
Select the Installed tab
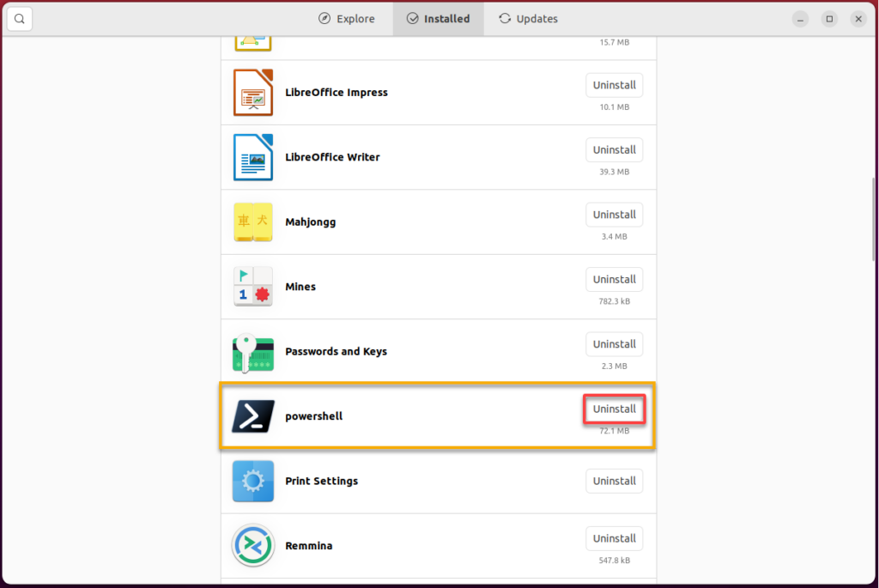pos(438,18)
